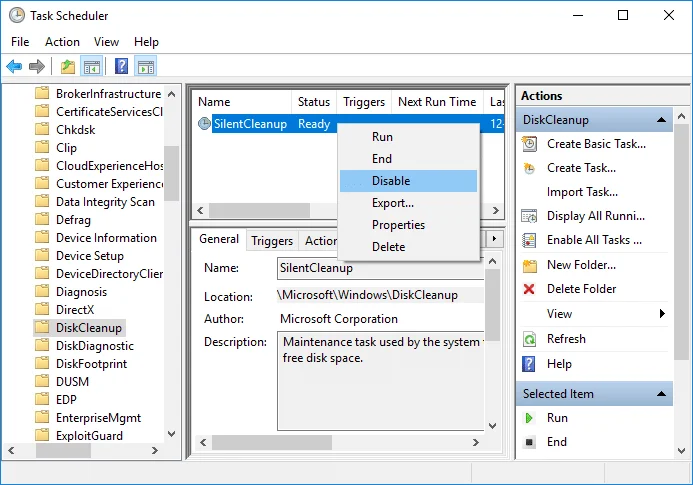Select the Chkdsk folder icon

pyautogui.click(x=42, y=130)
